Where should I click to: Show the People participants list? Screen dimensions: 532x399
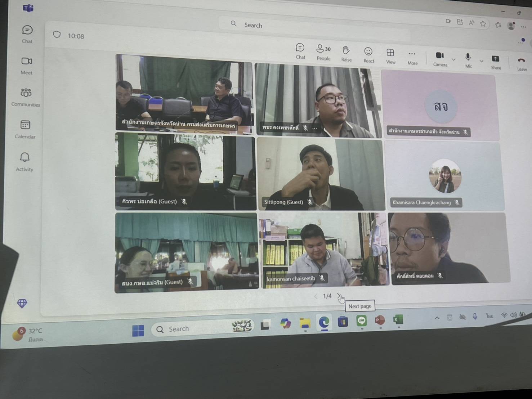[x=323, y=52]
